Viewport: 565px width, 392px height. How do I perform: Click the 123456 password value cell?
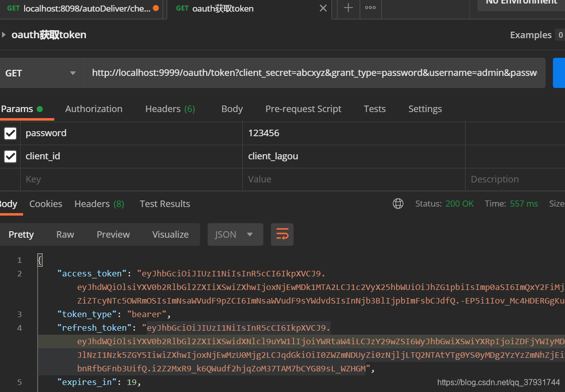pyautogui.click(x=354, y=133)
